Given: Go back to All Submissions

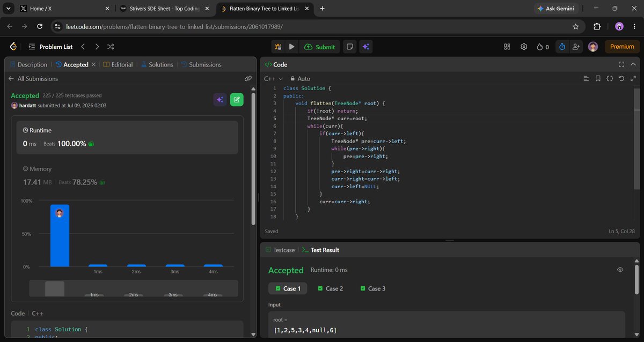Looking at the screenshot, I should [x=33, y=78].
